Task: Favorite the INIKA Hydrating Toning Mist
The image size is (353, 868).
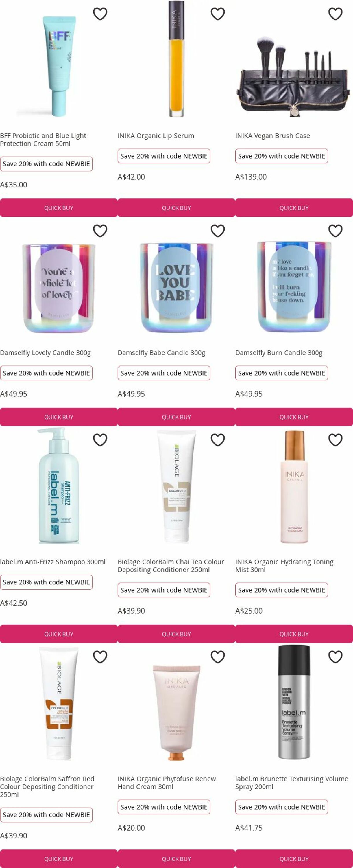Action: (335, 440)
